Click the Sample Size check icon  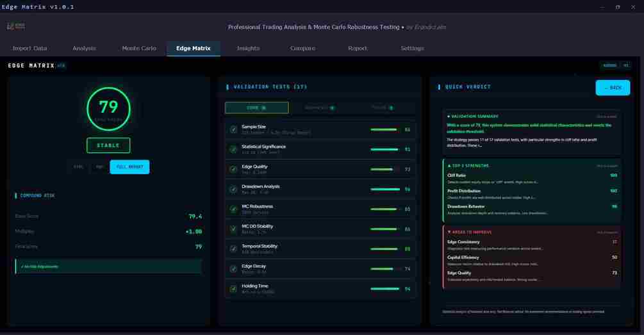coord(233,130)
